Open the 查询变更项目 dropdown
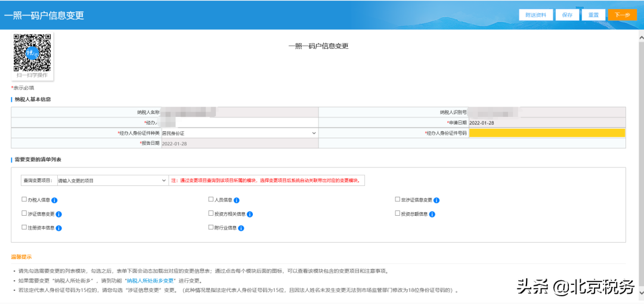644x304 pixels. (112, 181)
